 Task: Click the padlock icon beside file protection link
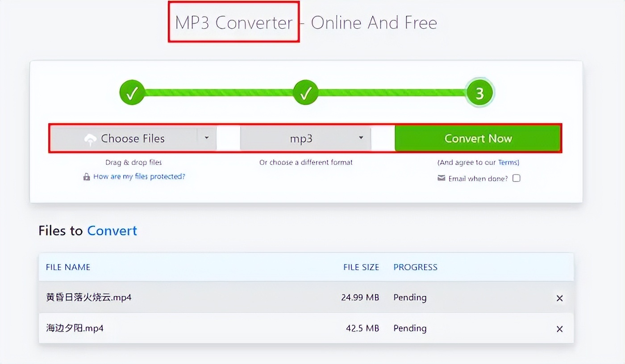(87, 177)
